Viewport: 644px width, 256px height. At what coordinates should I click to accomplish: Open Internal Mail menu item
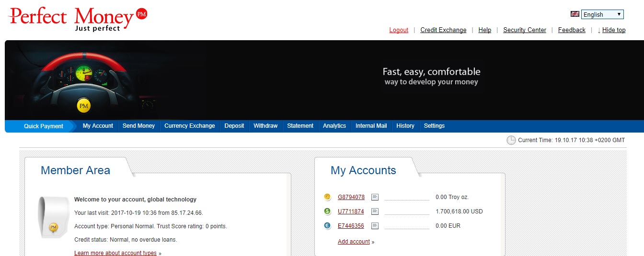371,126
